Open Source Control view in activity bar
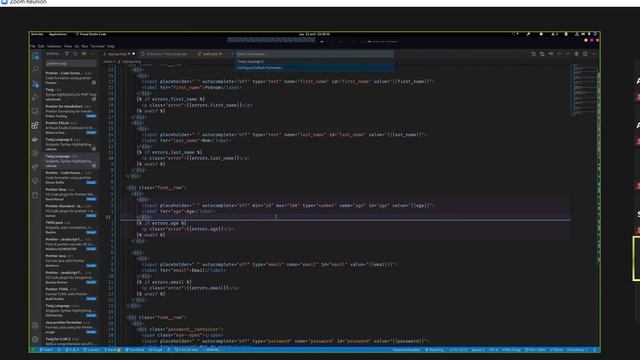640x360 pixels. [36, 84]
